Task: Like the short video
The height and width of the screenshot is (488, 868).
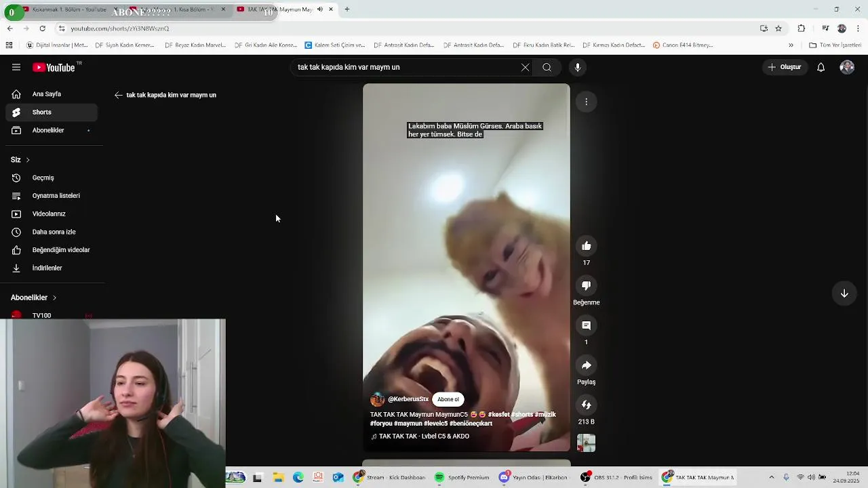Action: [587, 246]
